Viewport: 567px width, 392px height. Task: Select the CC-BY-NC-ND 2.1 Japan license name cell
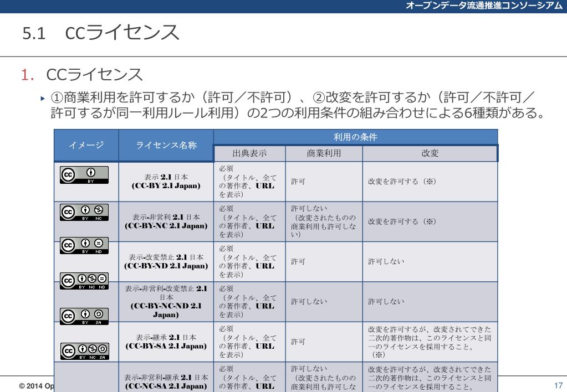(166, 302)
